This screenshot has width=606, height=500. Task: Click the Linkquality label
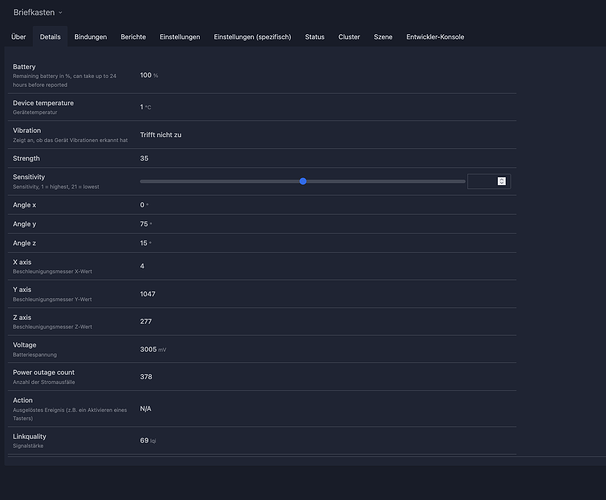(29, 437)
